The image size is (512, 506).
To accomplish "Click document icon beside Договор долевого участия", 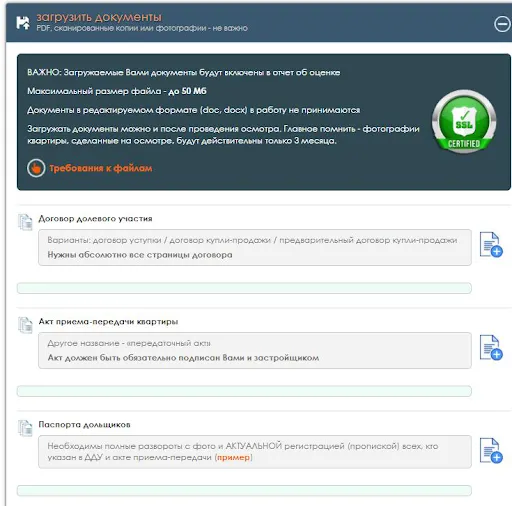I will point(25,222).
